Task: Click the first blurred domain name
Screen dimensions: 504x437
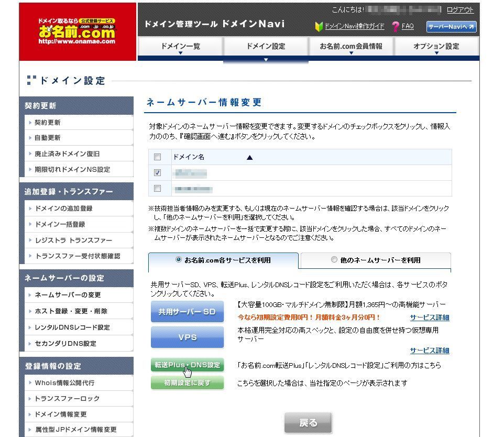Action: (190, 173)
